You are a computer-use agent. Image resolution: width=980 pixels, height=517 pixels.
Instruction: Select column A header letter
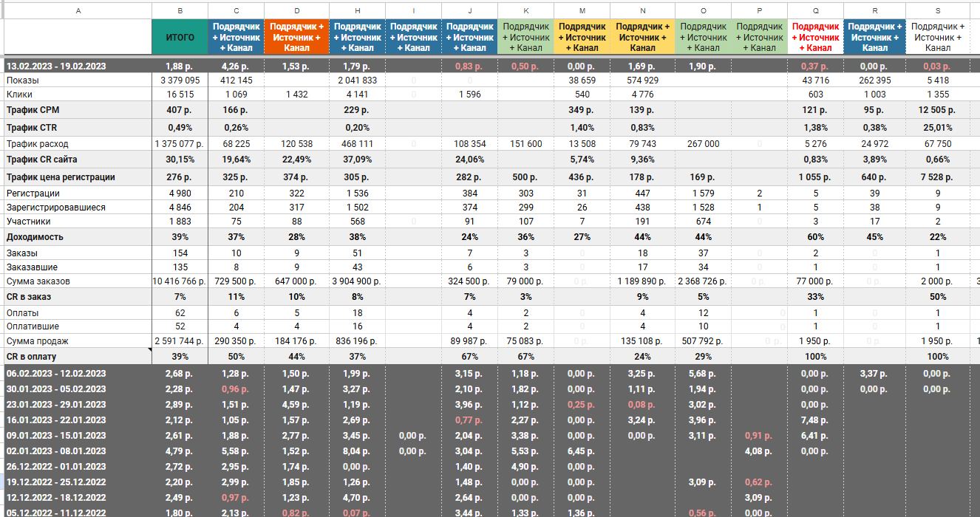pos(78,10)
